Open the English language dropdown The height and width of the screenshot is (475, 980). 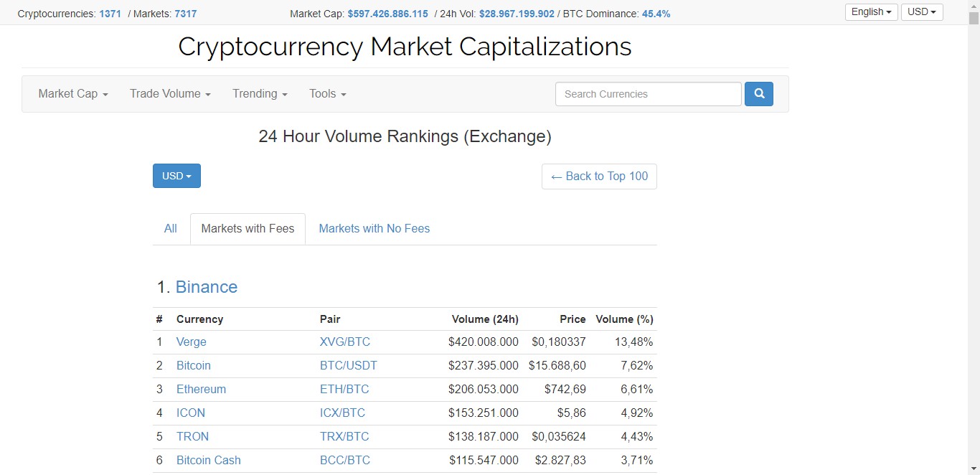(x=872, y=11)
